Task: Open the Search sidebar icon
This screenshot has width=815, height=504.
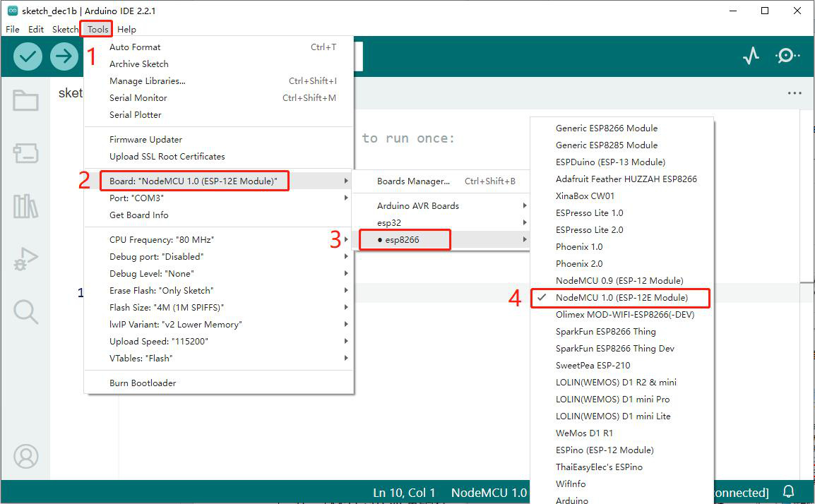Action: [25, 312]
